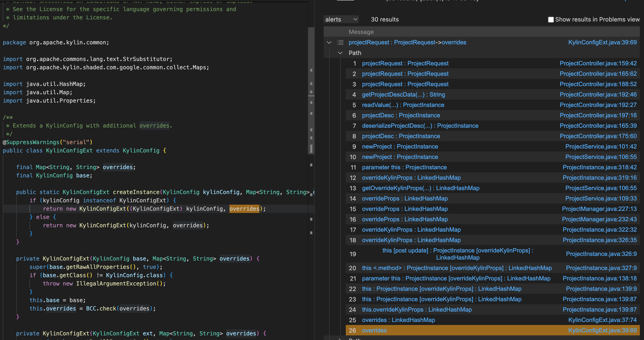This screenshot has width=644, height=340.
Task: Click createInstance method name in code
Action: coord(136,192)
